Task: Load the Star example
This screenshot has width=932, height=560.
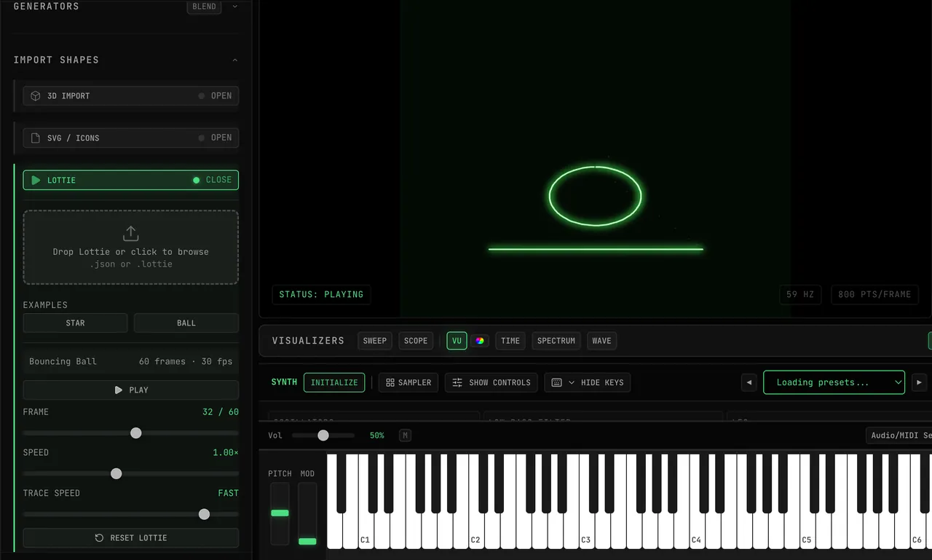Action: tap(75, 323)
